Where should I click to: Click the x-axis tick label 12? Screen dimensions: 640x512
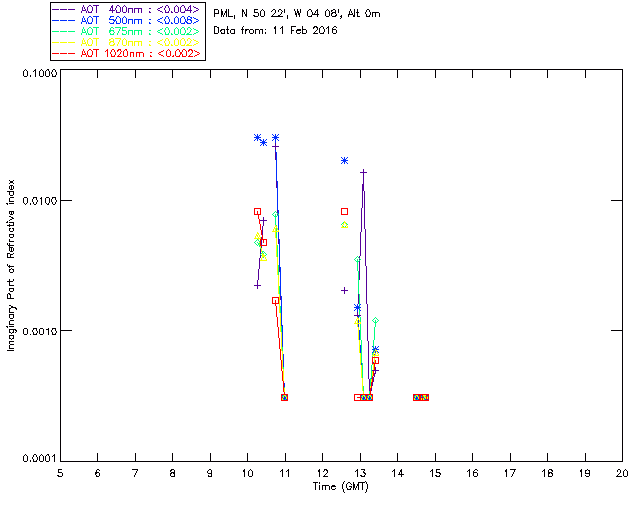tap(322, 473)
